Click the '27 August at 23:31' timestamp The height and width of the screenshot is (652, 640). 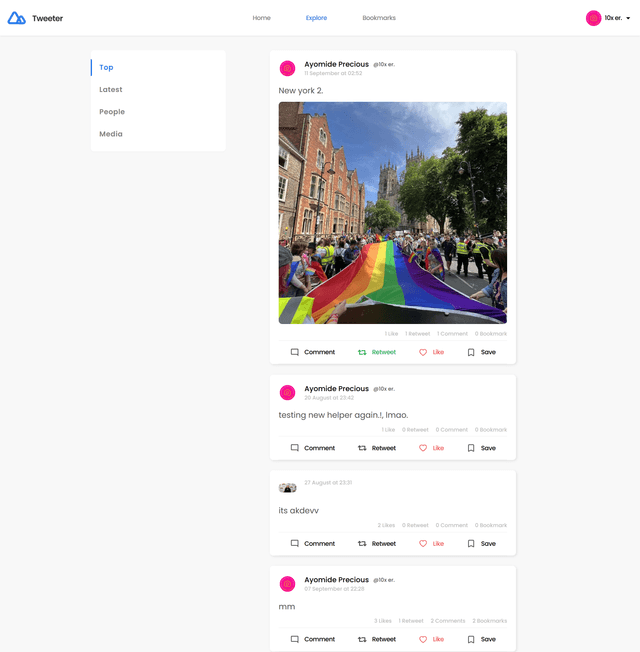pos(328,482)
